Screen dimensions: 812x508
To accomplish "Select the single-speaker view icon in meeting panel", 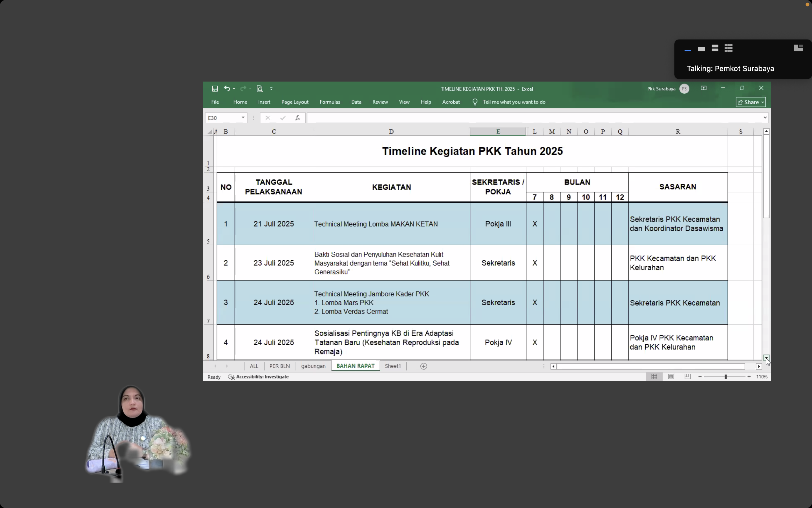I will point(701,49).
